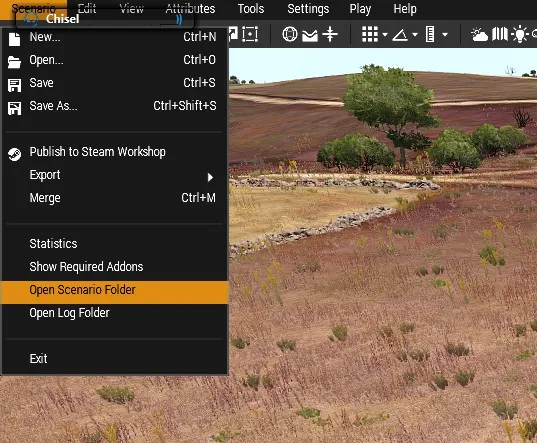Open Statistics from the menu
This screenshot has height=443, width=537.
(x=115, y=244)
